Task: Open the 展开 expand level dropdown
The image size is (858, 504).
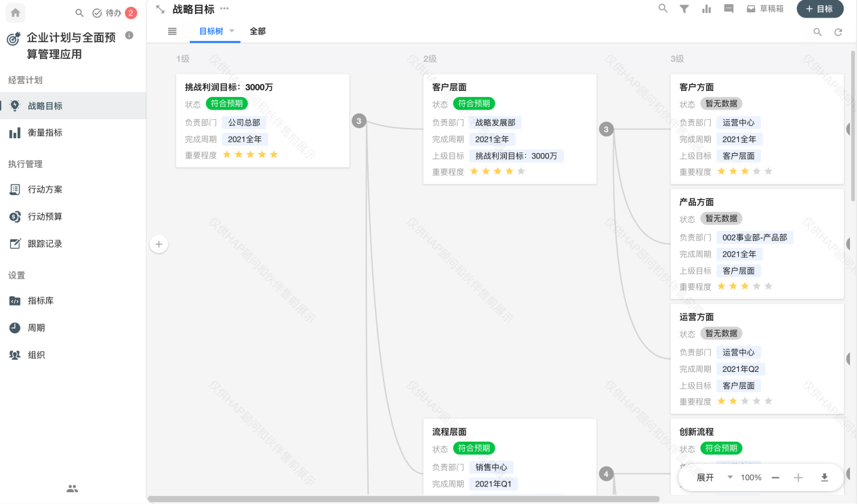Action: pos(714,478)
